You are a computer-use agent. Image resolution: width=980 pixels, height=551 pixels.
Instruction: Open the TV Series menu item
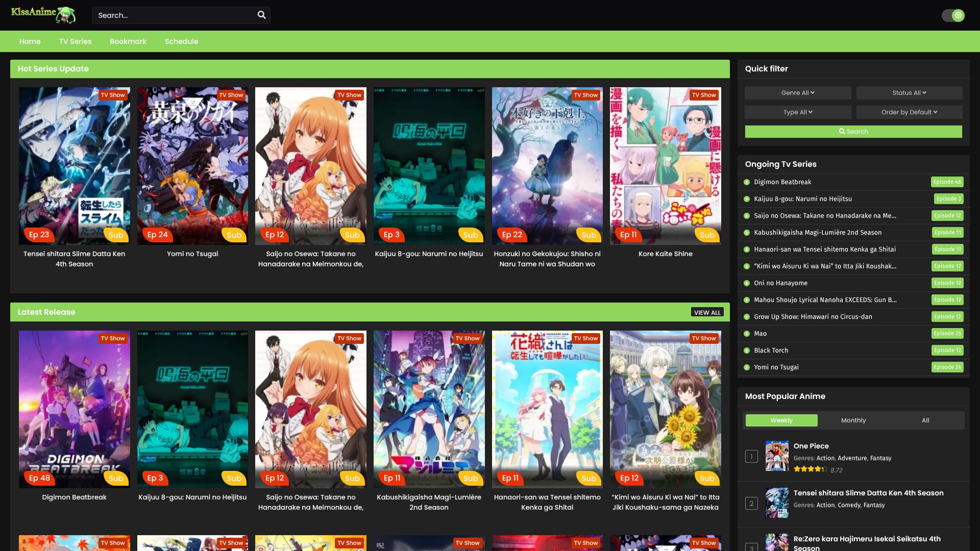click(x=75, y=41)
